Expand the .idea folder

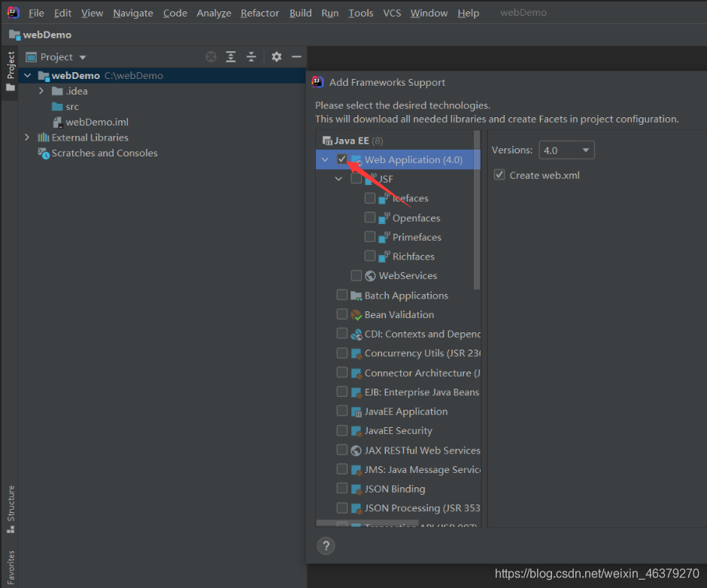[41, 91]
